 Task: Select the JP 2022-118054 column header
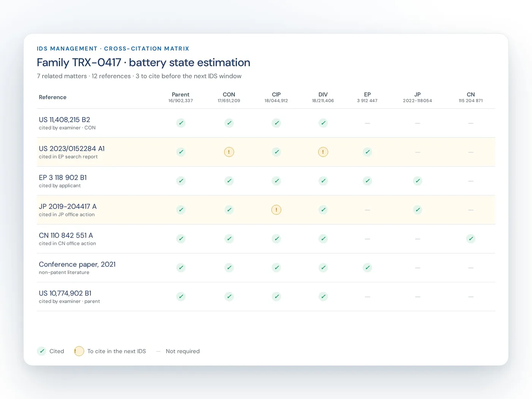(418, 97)
